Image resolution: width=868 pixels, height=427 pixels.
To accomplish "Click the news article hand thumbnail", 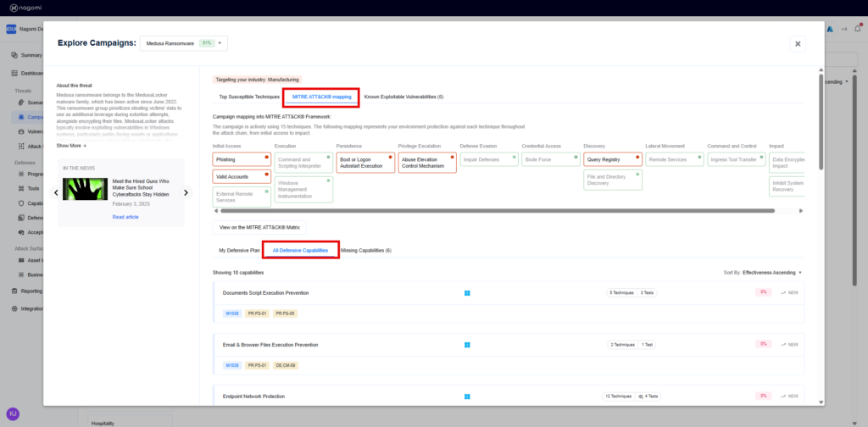I will coord(85,189).
